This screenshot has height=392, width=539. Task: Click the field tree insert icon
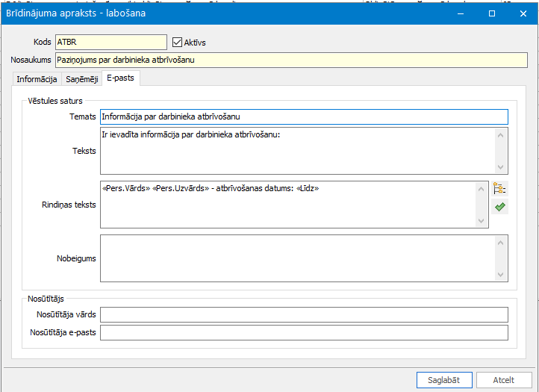point(499,189)
